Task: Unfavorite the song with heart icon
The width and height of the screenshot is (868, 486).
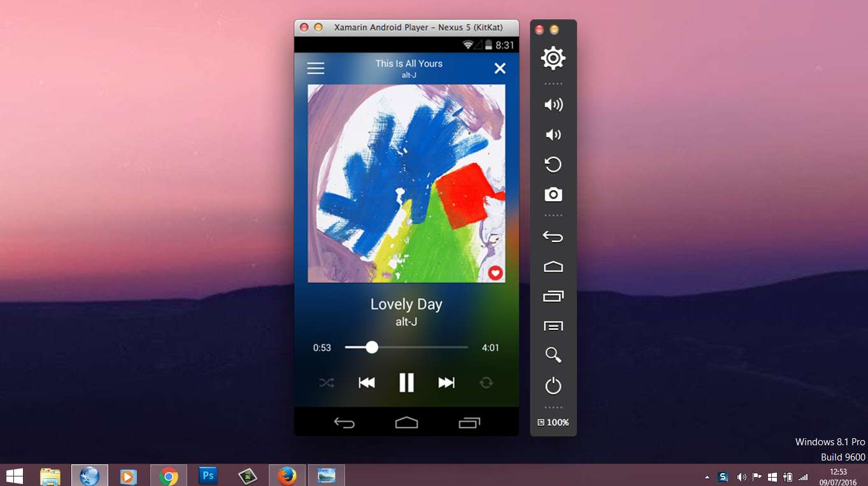Action: coord(495,273)
